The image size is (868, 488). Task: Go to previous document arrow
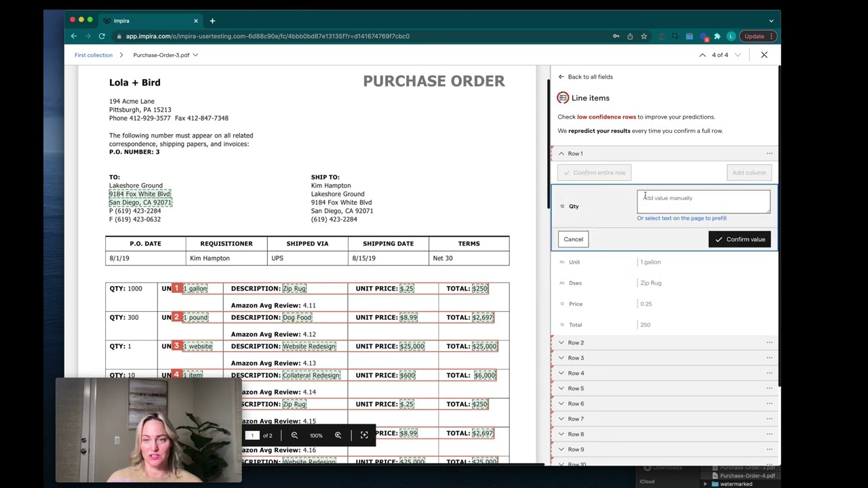point(703,55)
